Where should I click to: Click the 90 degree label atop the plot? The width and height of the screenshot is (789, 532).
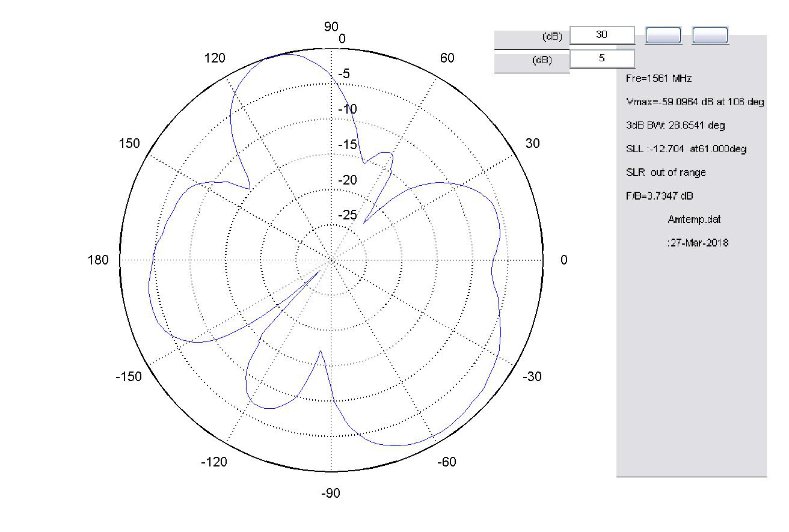coord(331,26)
